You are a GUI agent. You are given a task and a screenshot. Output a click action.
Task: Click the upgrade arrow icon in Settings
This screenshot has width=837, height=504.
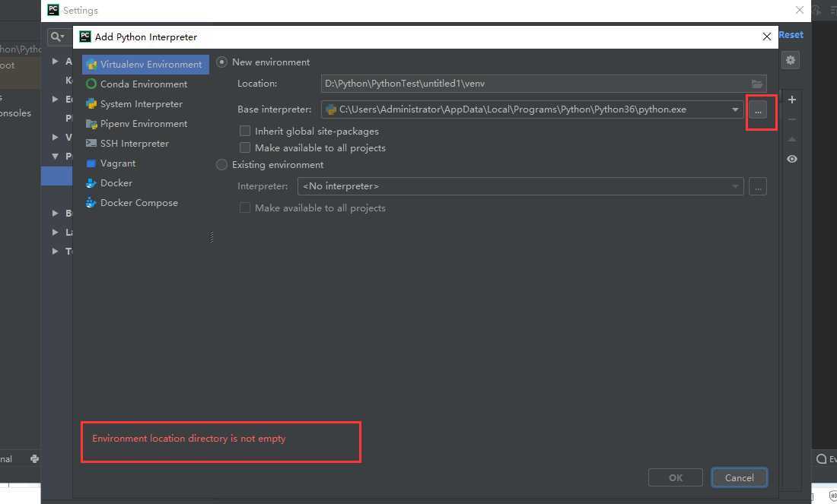(x=792, y=139)
